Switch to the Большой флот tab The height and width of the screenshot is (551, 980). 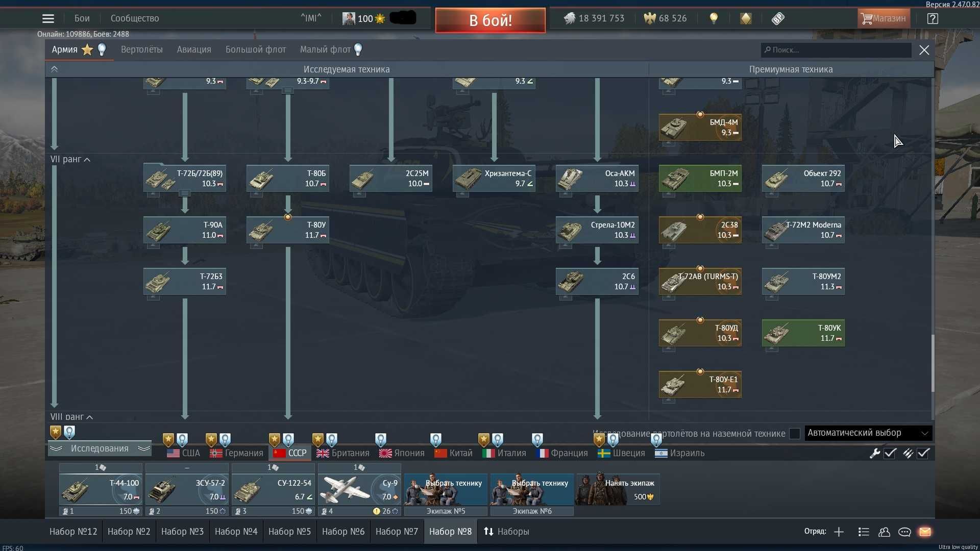(256, 49)
